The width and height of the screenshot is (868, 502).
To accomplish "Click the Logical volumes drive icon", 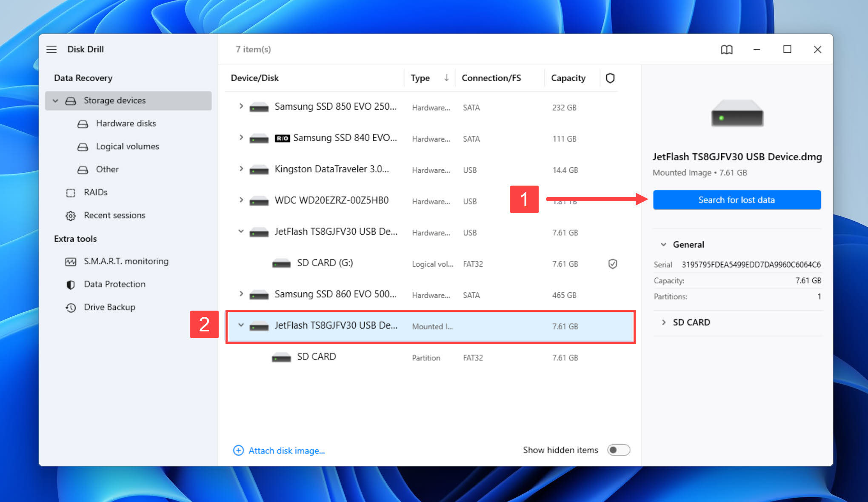I will coord(83,147).
